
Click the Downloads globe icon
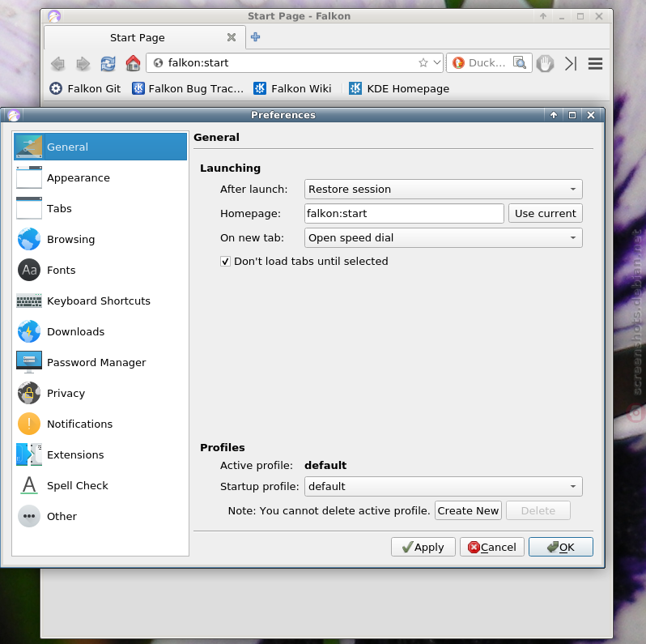pyautogui.click(x=29, y=331)
